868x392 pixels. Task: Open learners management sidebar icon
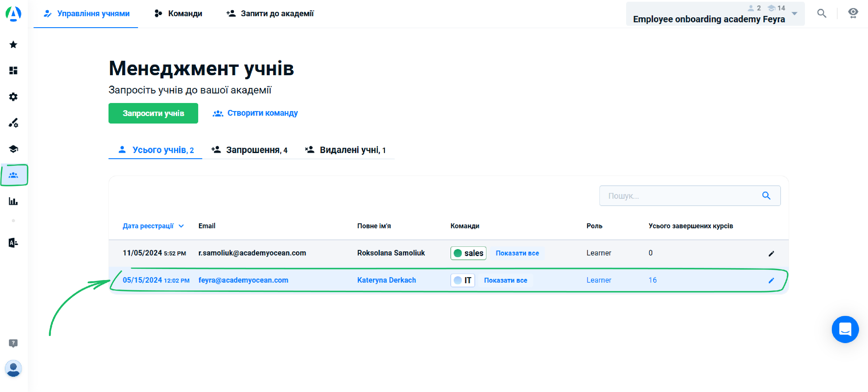coord(14,175)
